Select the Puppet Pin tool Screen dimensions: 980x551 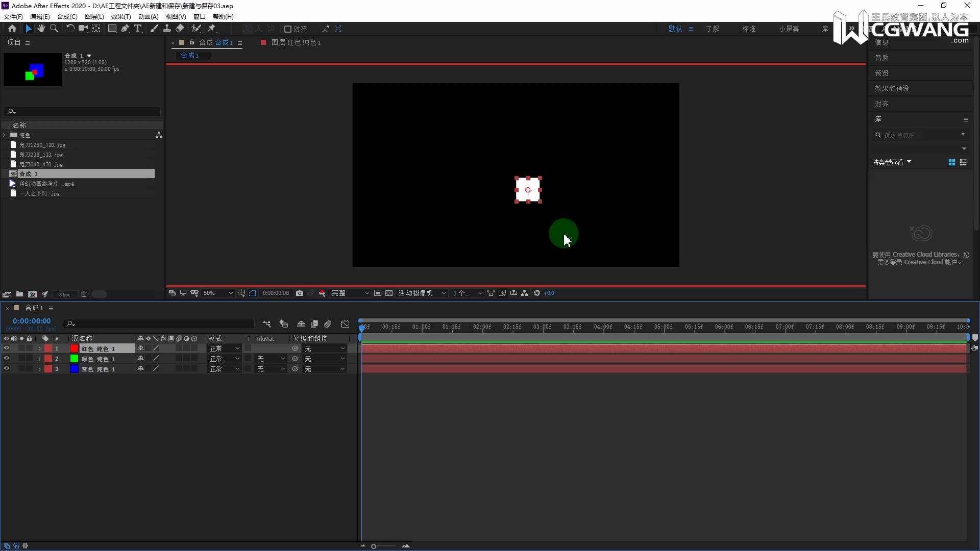[x=212, y=29]
